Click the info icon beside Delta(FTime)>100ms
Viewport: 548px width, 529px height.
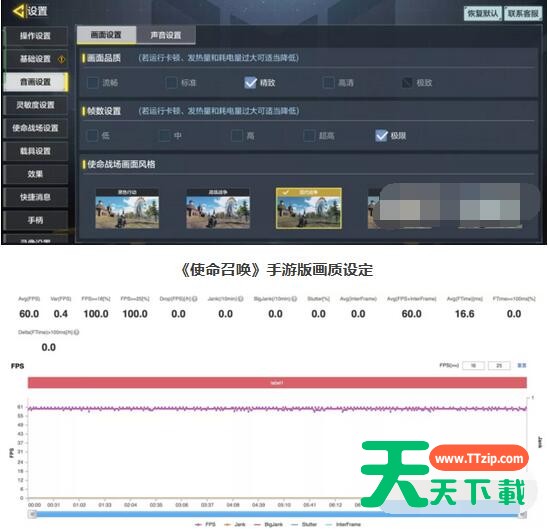[77, 332]
